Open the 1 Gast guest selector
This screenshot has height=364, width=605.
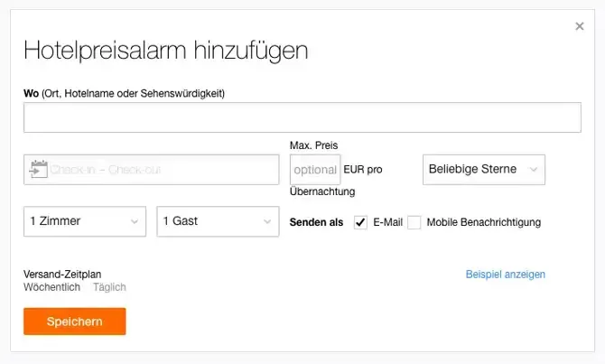coord(218,221)
